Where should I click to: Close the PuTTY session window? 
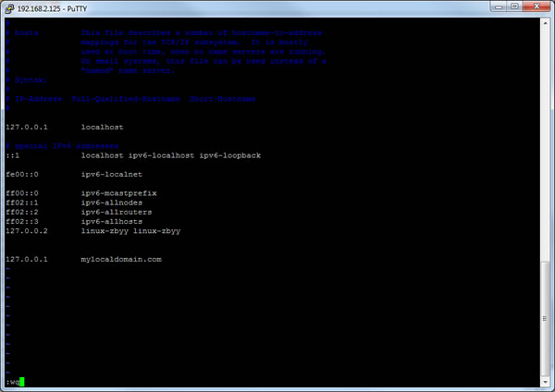click(538, 7)
